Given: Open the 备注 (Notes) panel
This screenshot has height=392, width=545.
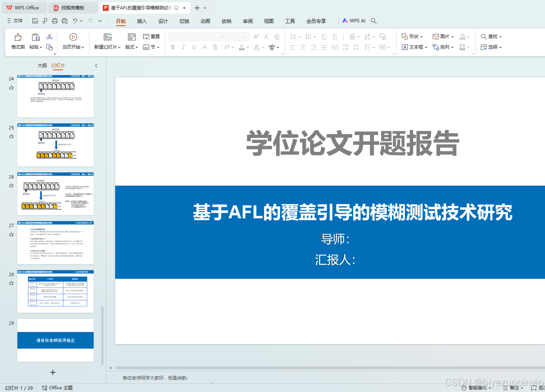Looking at the screenshot, I should point(513,387).
